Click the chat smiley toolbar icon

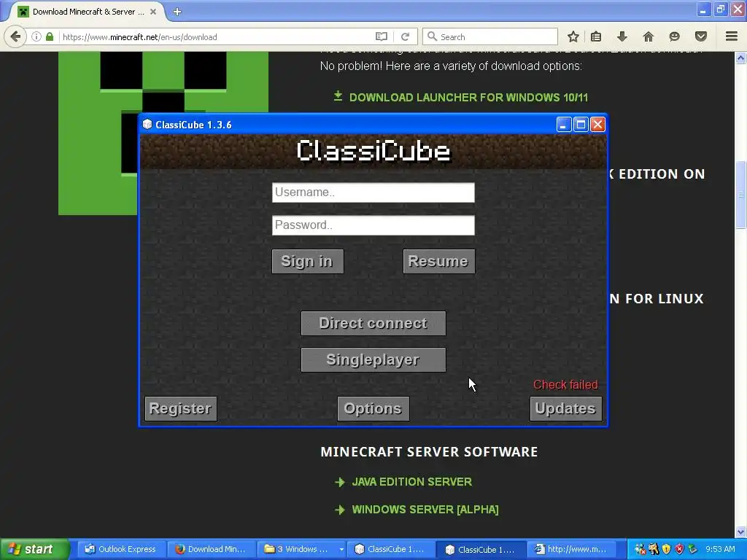click(675, 36)
